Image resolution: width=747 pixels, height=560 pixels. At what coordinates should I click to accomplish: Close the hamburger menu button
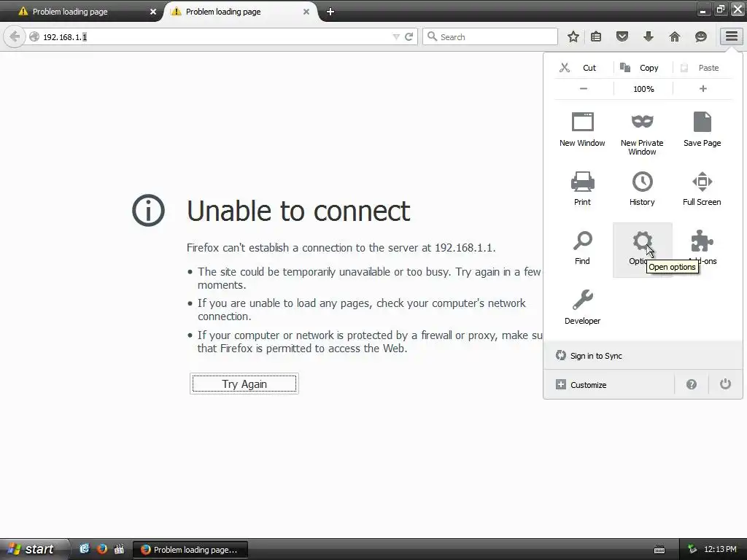pyautogui.click(x=731, y=36)
